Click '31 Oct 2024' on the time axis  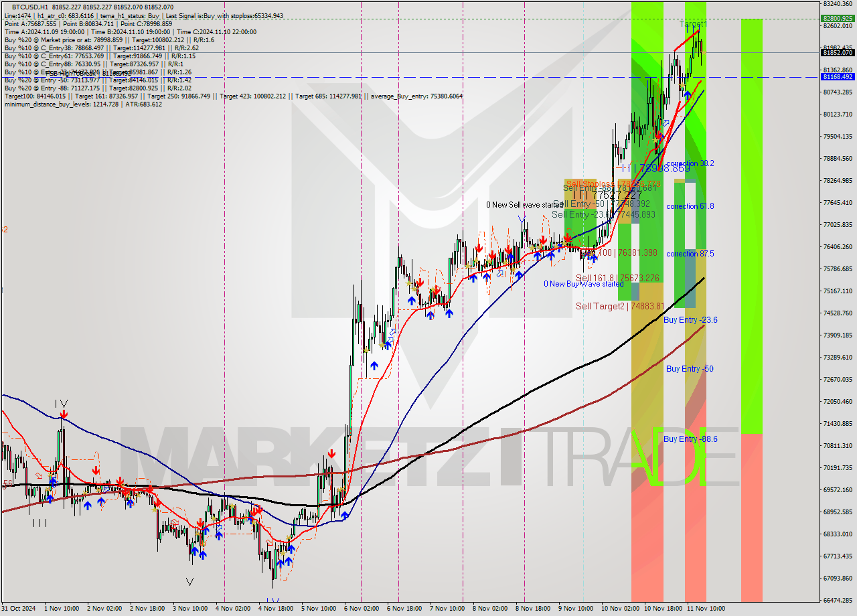[x=19, y=609]
